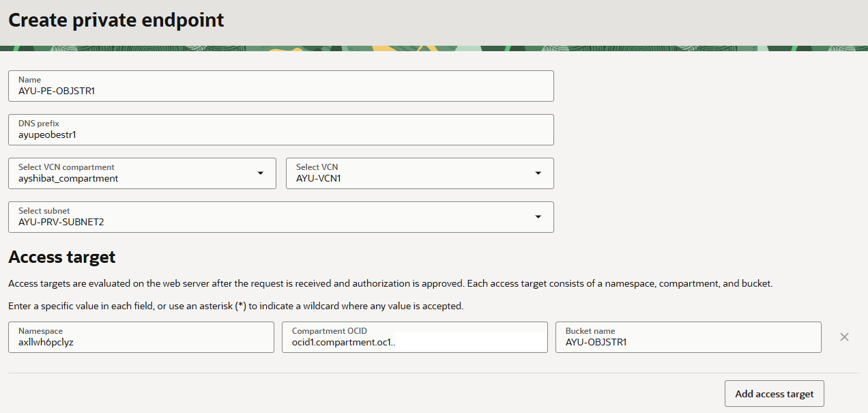Remove the access target row with X icon
The height and width of the screenshot is (413, 868).
pos(844,337)
